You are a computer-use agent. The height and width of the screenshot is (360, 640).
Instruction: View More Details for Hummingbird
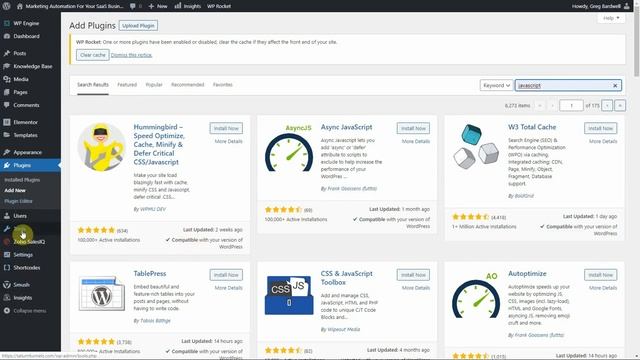click(229, 141)
